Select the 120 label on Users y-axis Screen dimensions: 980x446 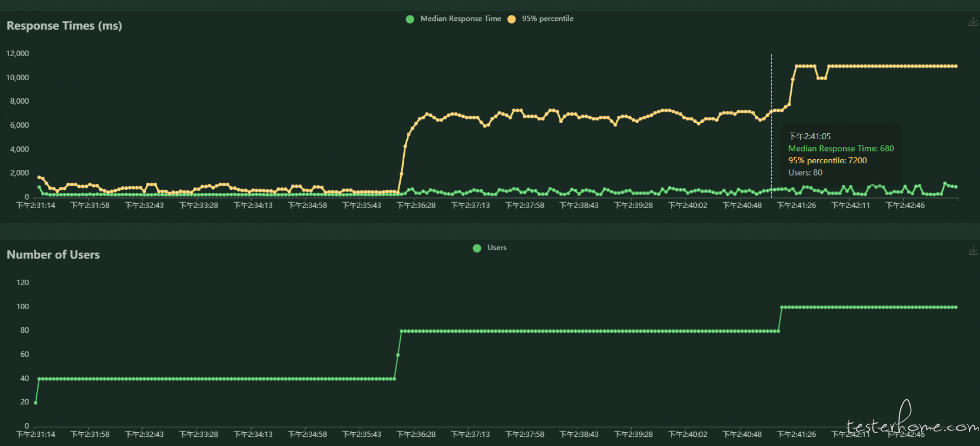[x=22, y=282]
